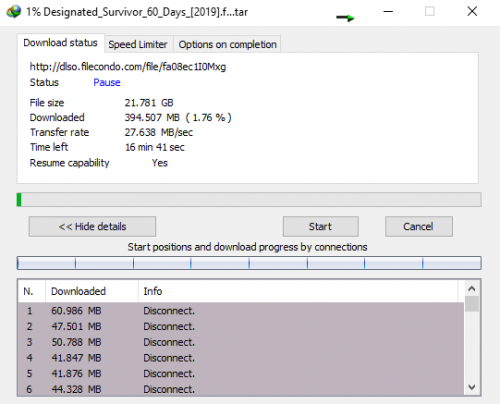Close the download dialog window

(x=472, y=11)
